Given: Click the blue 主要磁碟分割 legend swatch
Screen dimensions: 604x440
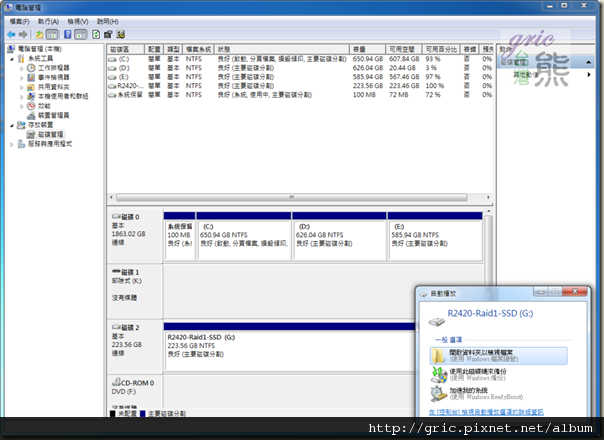Looking at the screenshot, I should coord(143,413).
